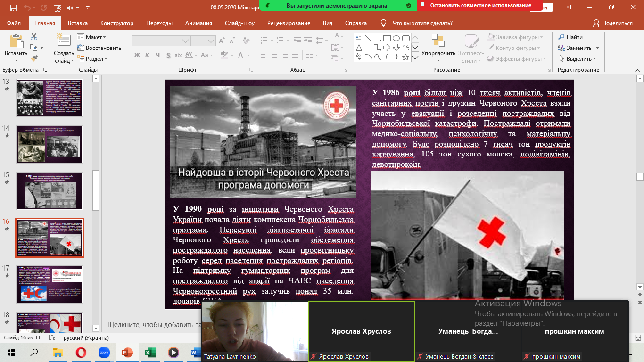
Task: Click the Поделиться share button
Action: [613, 23]
